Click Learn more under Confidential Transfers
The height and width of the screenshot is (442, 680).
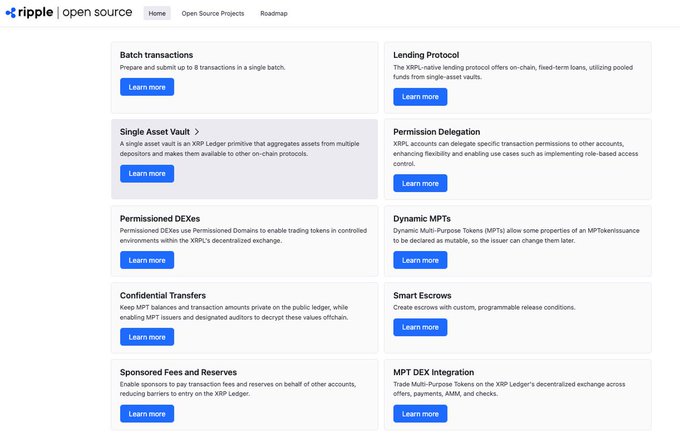[147, 337]
